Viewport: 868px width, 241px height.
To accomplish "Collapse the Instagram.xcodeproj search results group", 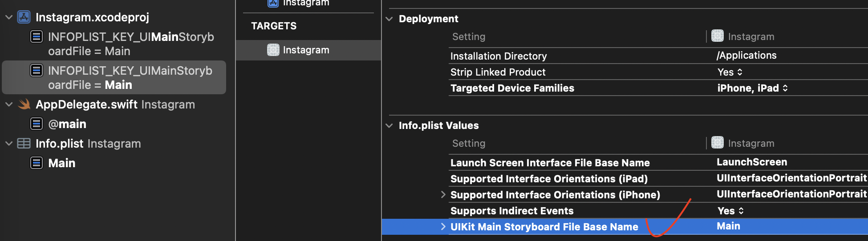I will (8, 17).
